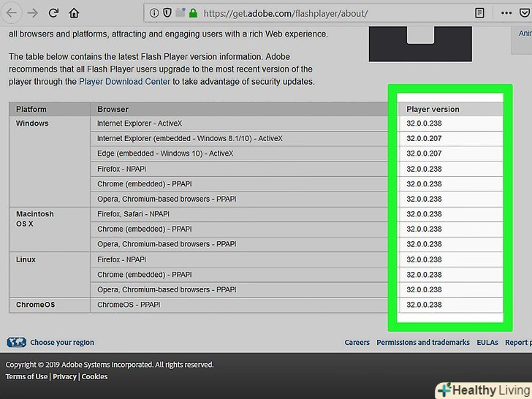Click the Platform column header
Image resolution: width=532 pixels, height=399 pixels.
coord(50,110)
